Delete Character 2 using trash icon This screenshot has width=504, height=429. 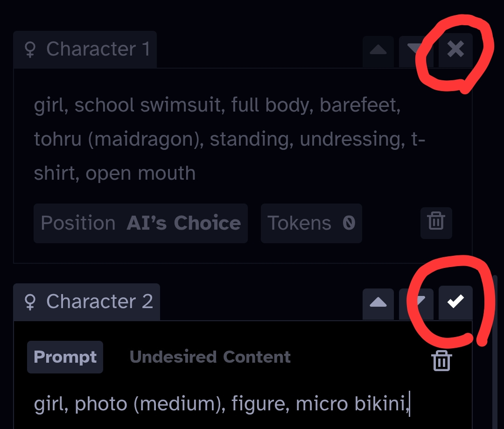tap(441, 361)
